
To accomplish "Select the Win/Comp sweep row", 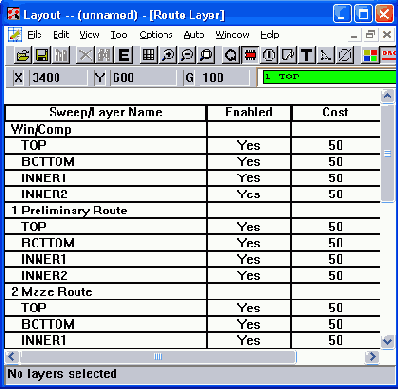I will (x=106, y=129).
